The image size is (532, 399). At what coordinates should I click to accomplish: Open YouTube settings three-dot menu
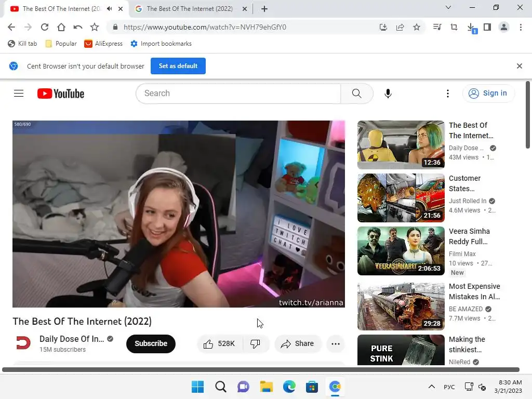pos(447,94)
